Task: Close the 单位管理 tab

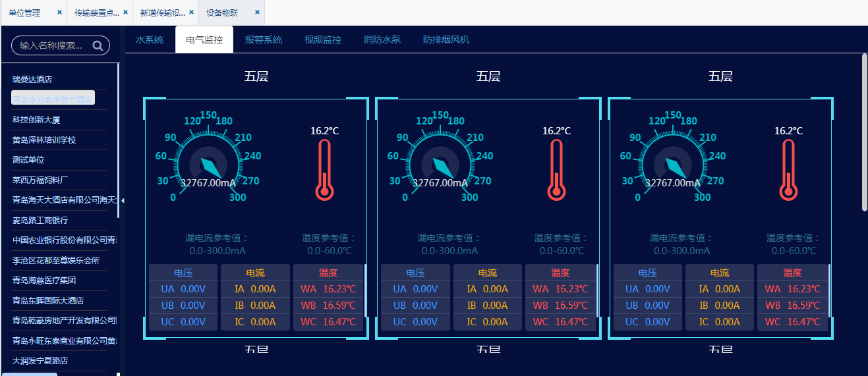Action: point(59,13)
